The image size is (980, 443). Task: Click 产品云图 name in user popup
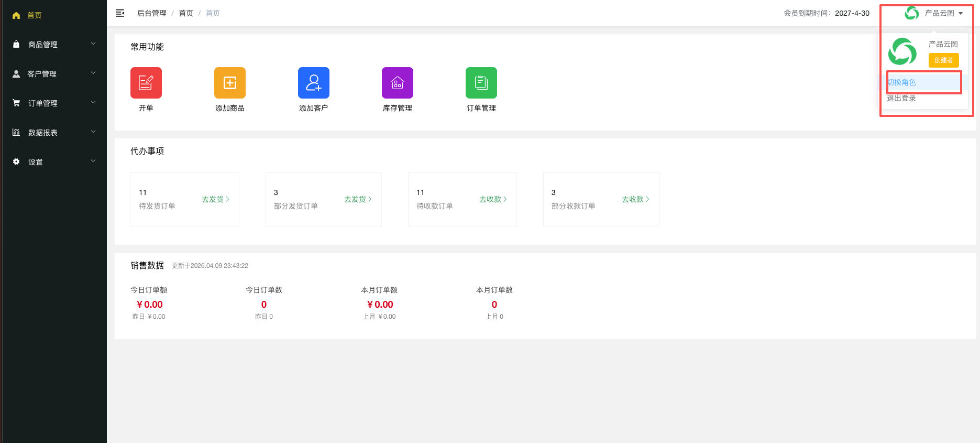click(x=943, y=44)
